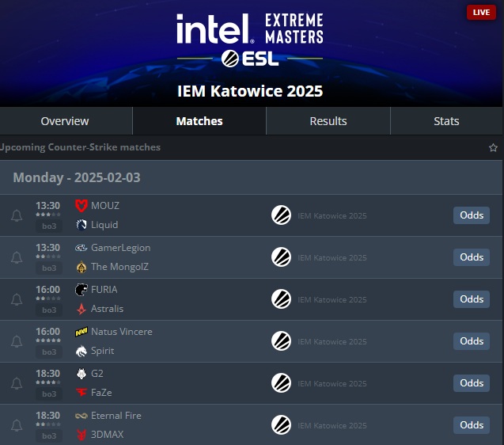Click the red LIVE badge
Screen dimensions: 504x445
click(481, 12)
